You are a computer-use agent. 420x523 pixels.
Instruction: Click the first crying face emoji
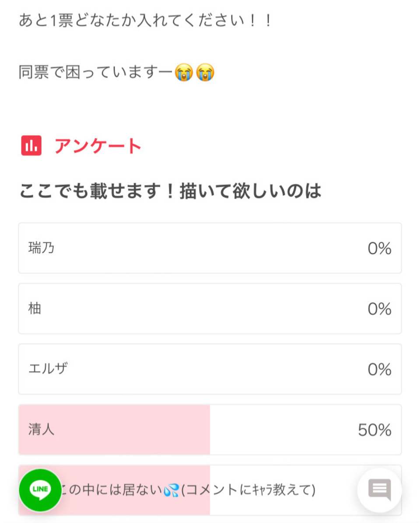[184, 73]
